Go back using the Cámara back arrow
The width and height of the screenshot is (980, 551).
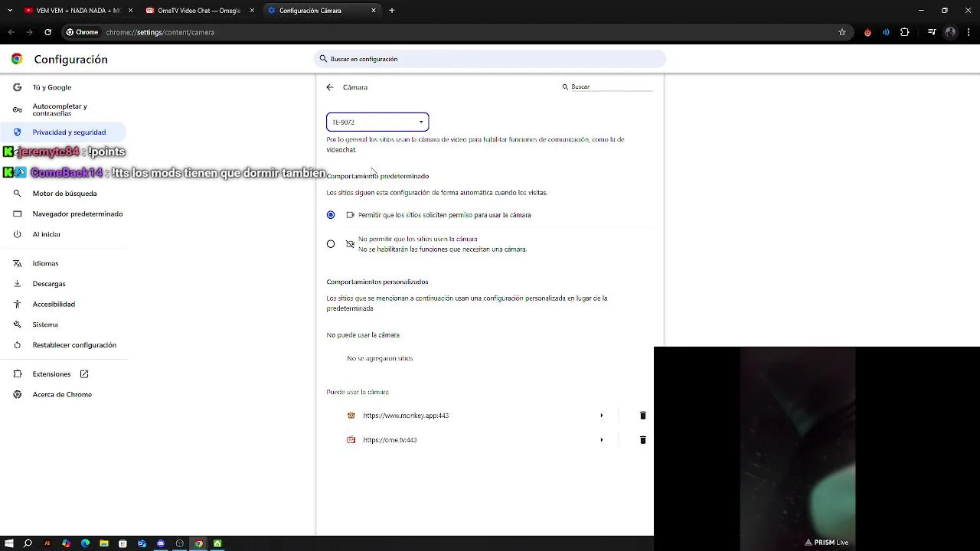330,87
